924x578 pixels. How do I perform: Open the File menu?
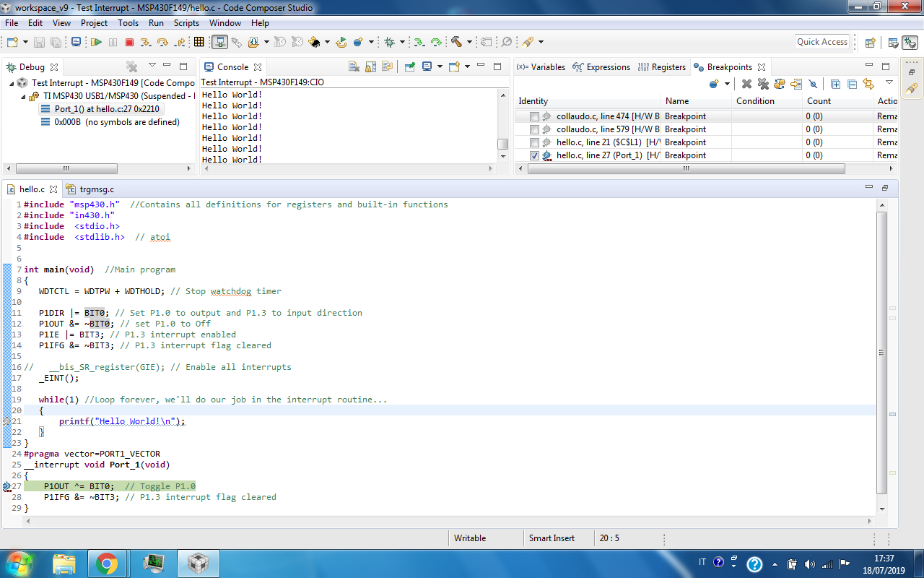12,23
